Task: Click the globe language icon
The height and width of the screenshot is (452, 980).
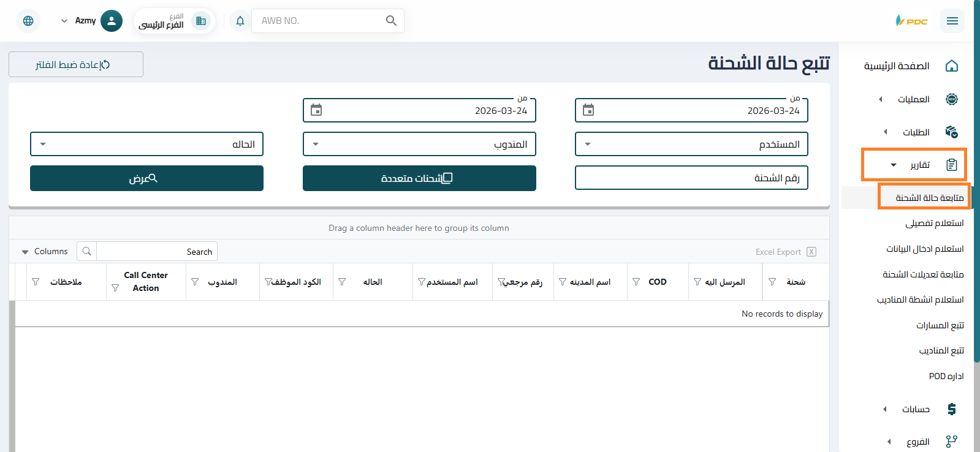Action: click(x=28, y=21)
